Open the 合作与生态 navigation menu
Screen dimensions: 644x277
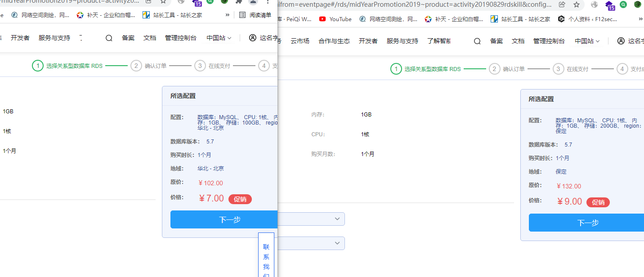pos(334,41)
